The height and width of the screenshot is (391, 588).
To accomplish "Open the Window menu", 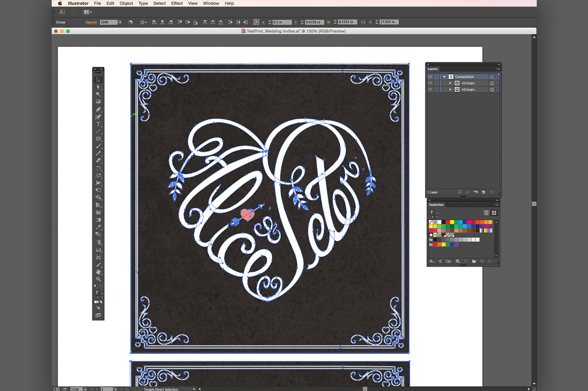I will tap(211, 3).
